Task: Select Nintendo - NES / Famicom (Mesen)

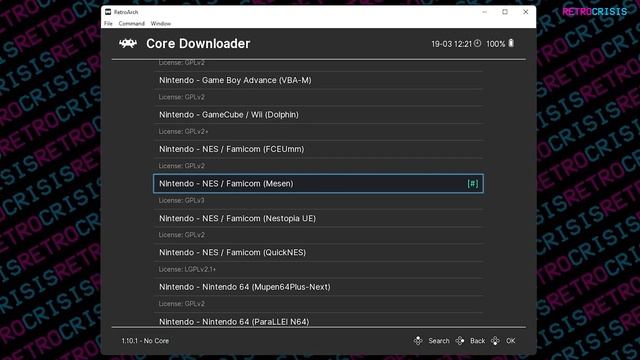Action: pyautogui.click(x=318, y=184)
